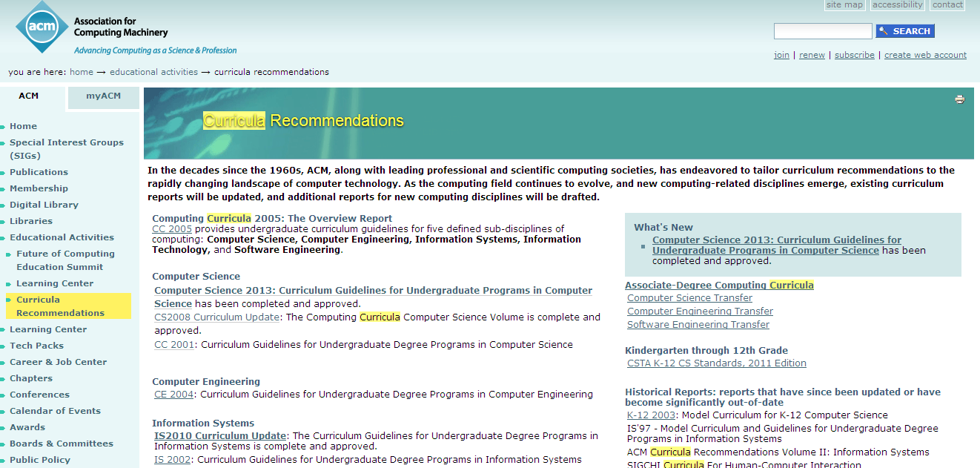The image size is (980, 468).
Task: Open Chapters in sidebar
Action: (31, 378)
